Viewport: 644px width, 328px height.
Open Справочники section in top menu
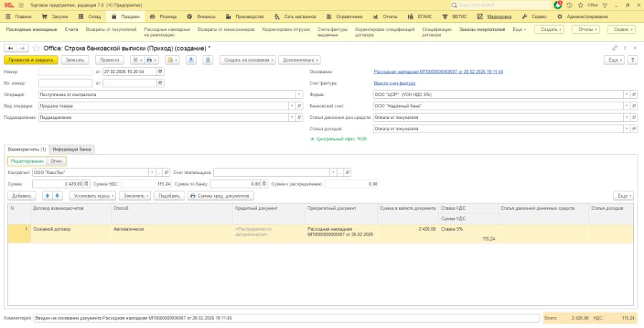pyautogui.click(x=345, y=17)
